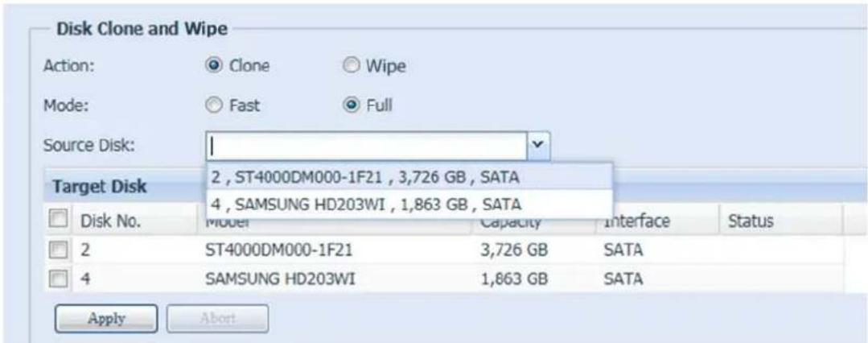Check the target disk 4 checkbox
The height and width of the screenshot is (343, 868).
click(57, 279)
